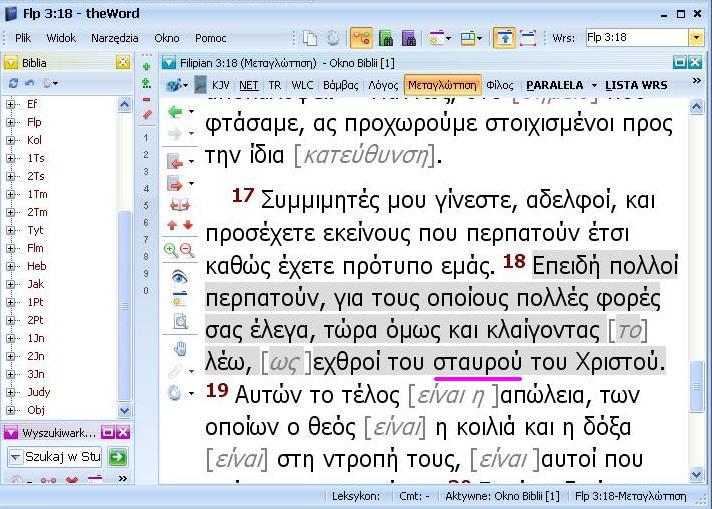Click the Szukaj search input field
This screenshot has width=712, height=509.
coord(55,457)
